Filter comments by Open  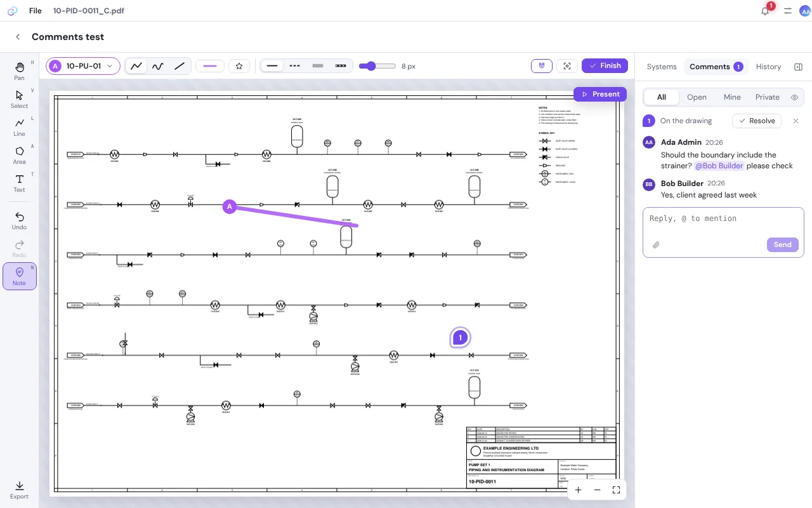(x=697, y=97)
